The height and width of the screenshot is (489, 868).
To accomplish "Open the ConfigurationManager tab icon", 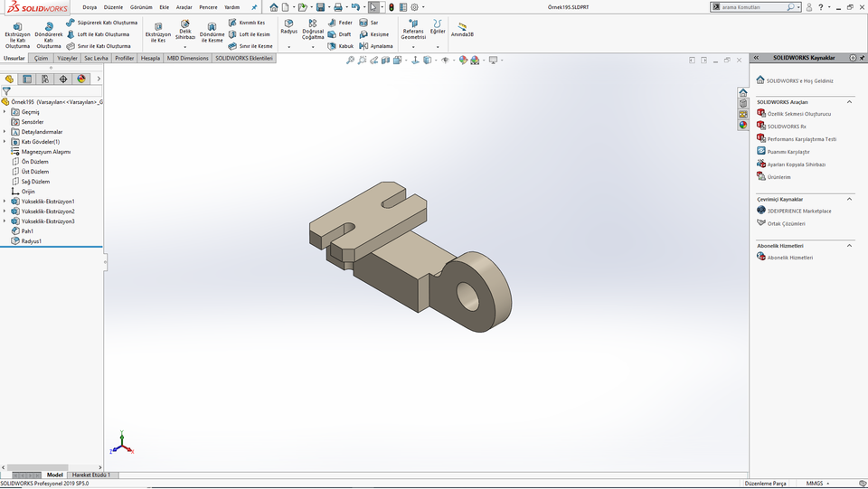I will 45,80.
